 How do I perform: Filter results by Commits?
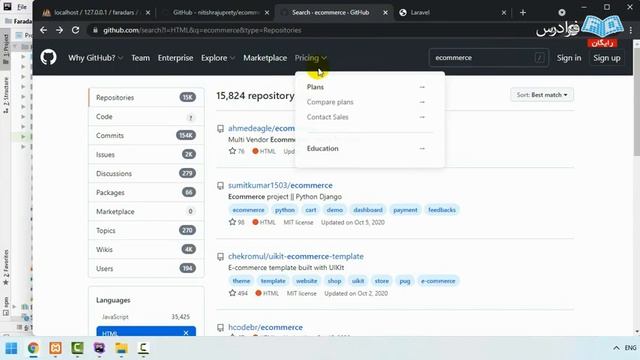[146, 136]
